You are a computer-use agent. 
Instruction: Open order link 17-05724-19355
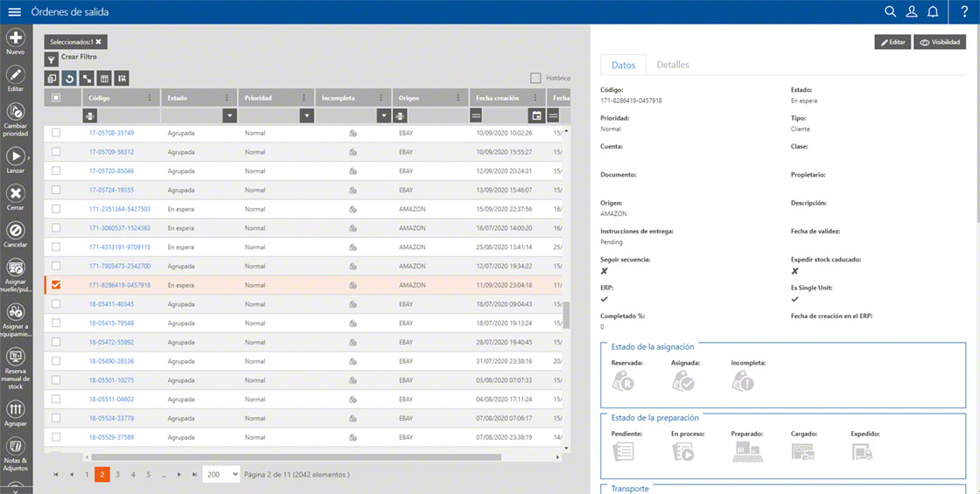111,190
